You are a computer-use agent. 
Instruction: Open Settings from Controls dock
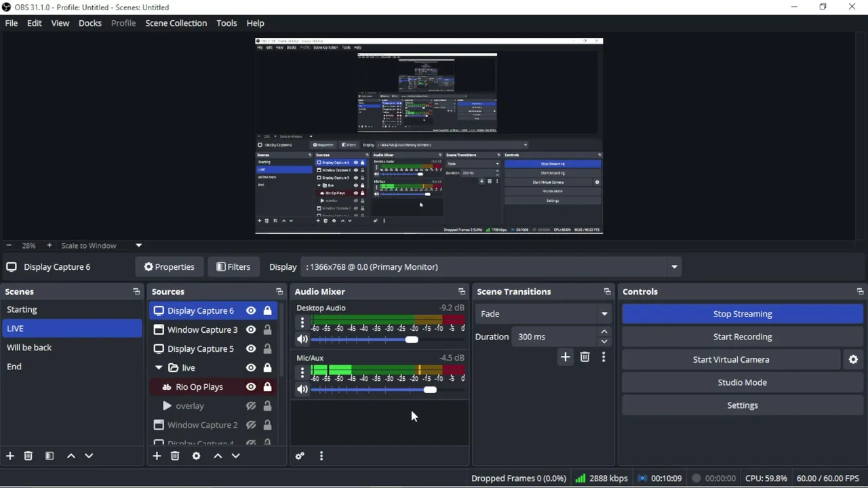coord(743,405)
